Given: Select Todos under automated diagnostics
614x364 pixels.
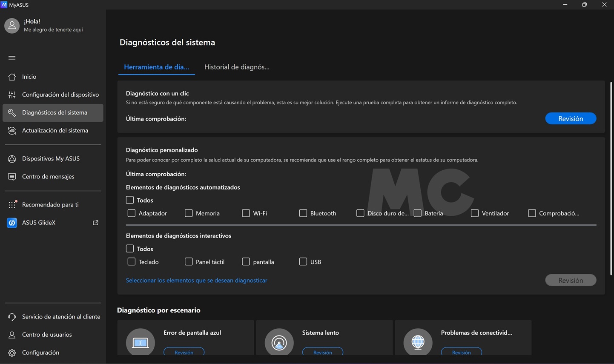Looking at the screenshot, I should pos(130,200).
